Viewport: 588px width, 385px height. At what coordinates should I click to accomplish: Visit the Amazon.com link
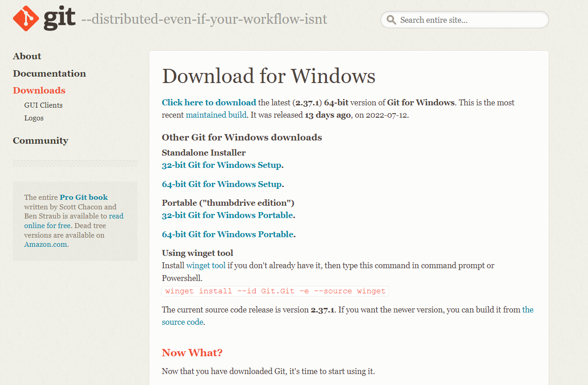[46, 244]
